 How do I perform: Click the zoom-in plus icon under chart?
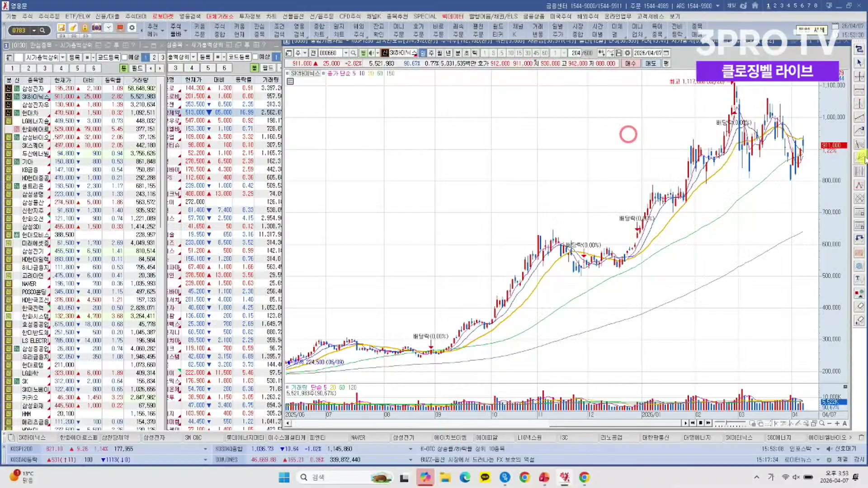(837, 423)
